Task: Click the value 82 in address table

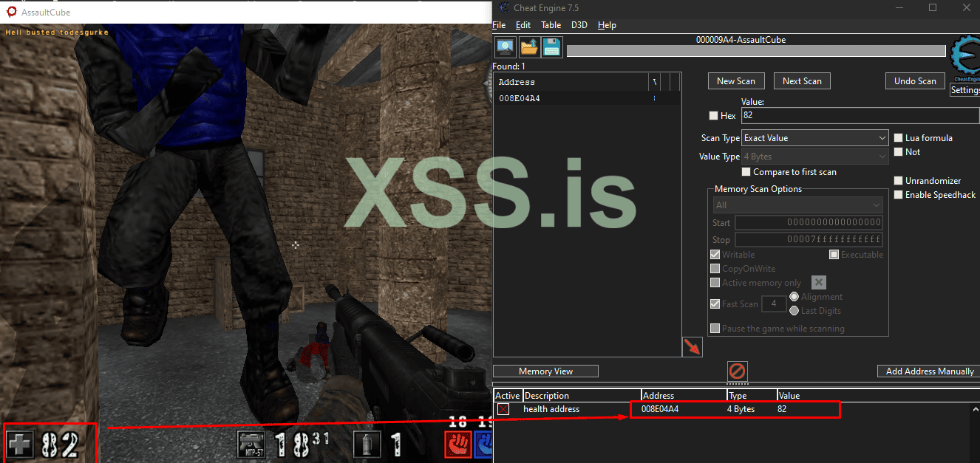Action: [x=782, y=409]
